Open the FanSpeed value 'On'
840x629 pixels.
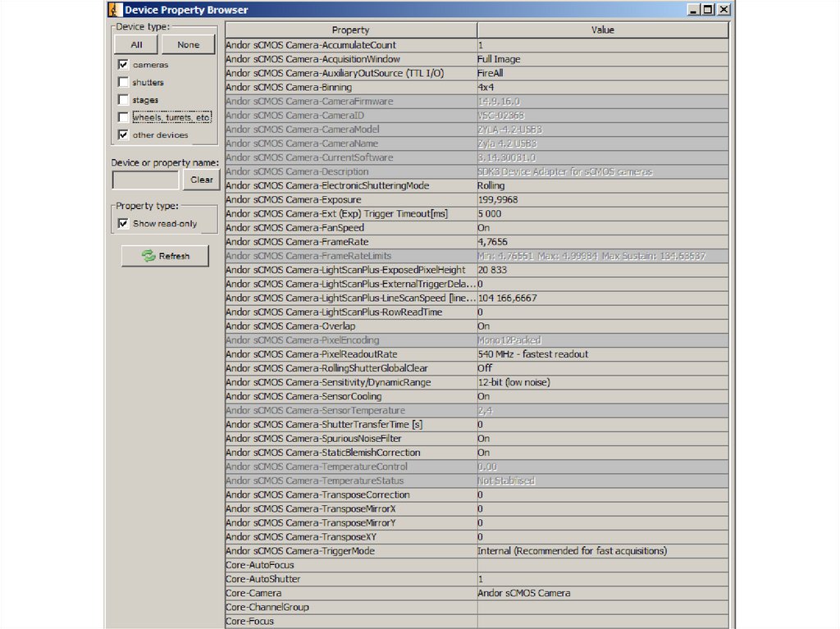[x=603, y=228]
